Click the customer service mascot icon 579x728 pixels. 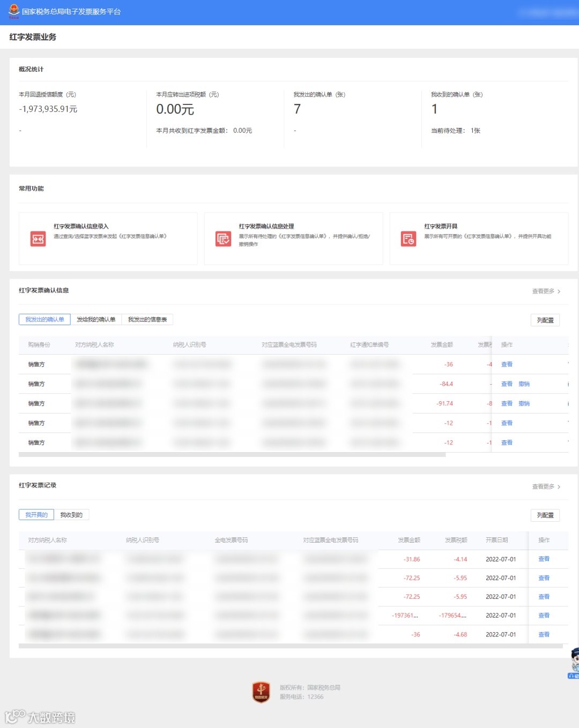click(574, 663)
